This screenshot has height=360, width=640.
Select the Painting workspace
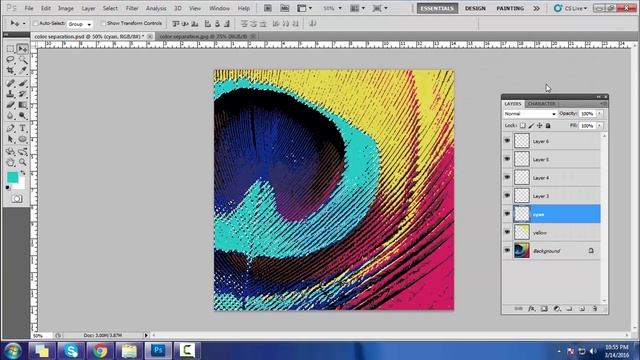(x=510, y=8)
